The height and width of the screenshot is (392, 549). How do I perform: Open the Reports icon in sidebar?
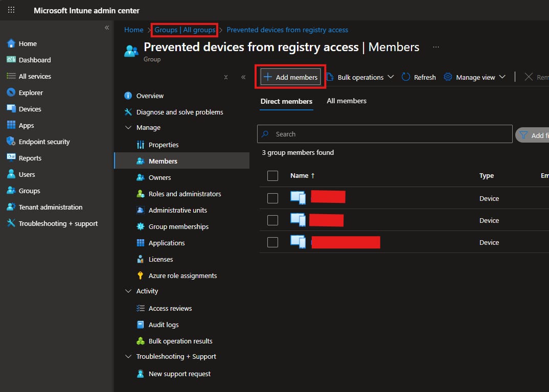pos(11,157)
